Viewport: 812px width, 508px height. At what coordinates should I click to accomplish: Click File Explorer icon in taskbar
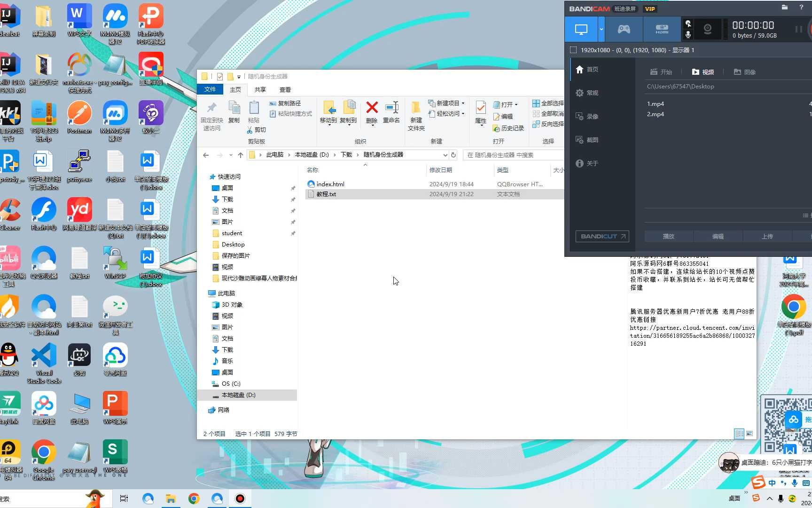click(171, 499)
